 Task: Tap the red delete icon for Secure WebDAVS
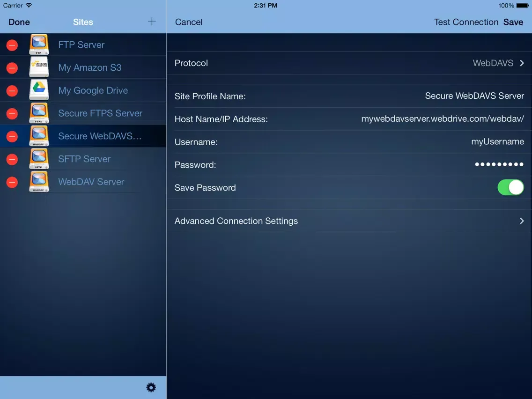point(12,136)
